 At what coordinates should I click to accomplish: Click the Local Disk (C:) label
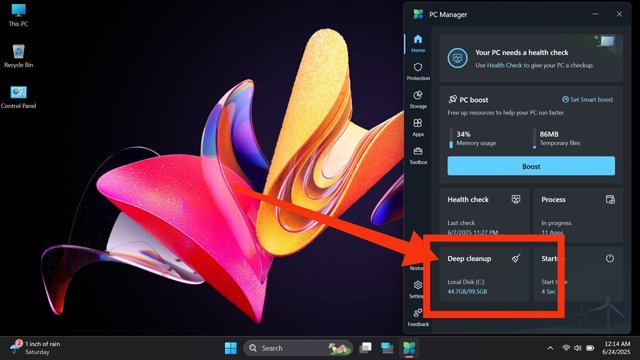coord(466,282)
